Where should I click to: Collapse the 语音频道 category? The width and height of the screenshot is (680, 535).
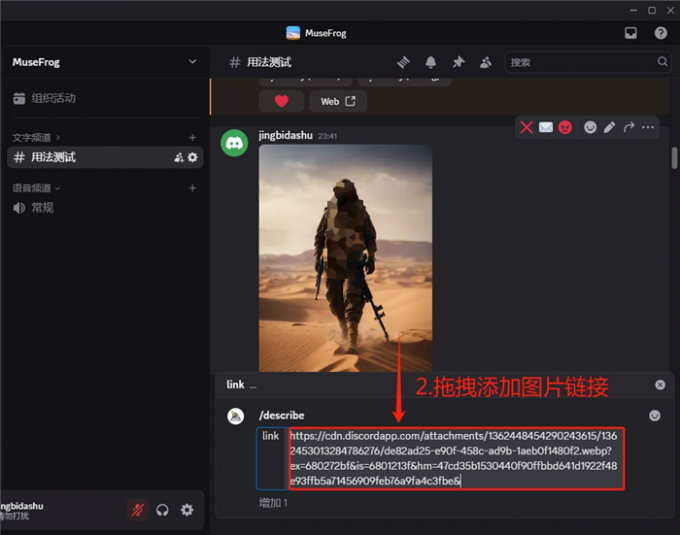[x=36, y=188]
